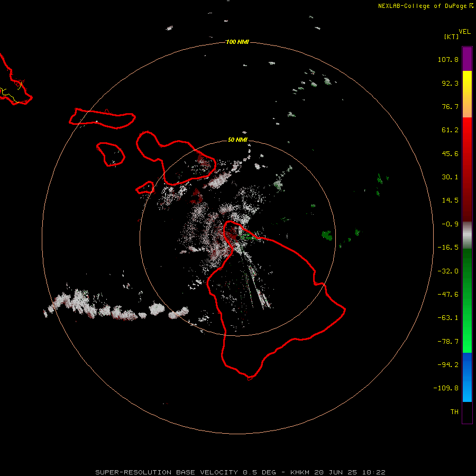Click the solid green echo blob east of the radar

point(327,235)
